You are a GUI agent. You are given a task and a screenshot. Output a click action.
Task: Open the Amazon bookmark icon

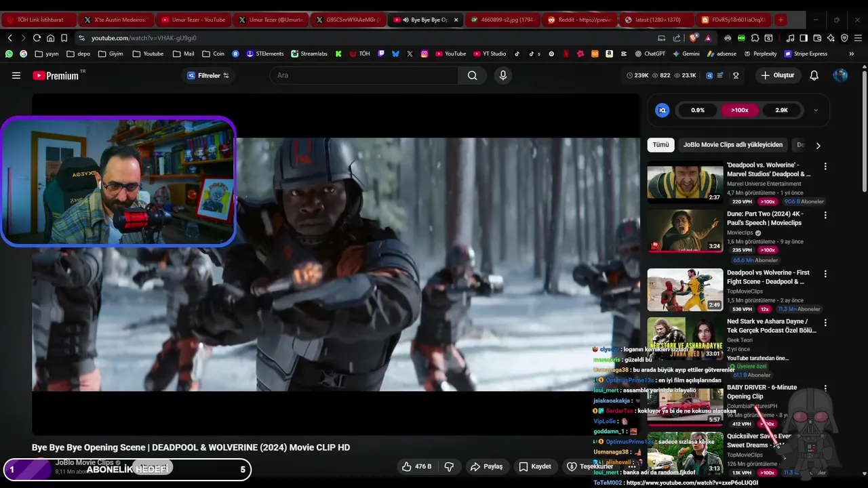coord(609,54)
